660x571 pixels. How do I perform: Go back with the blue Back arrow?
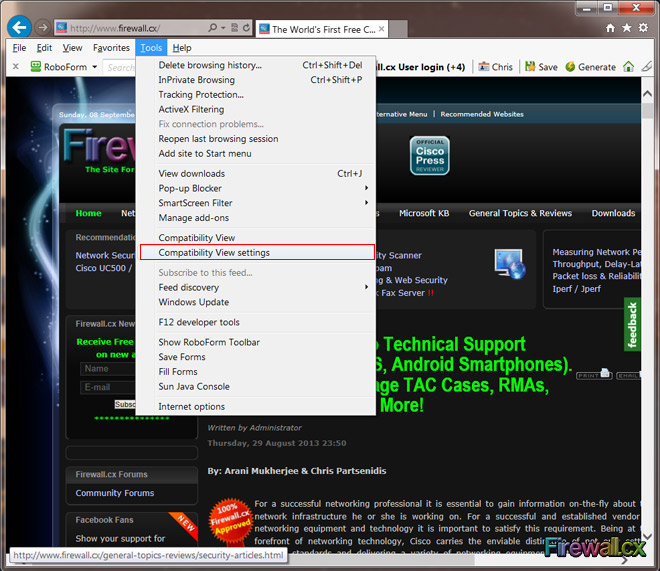19,27
